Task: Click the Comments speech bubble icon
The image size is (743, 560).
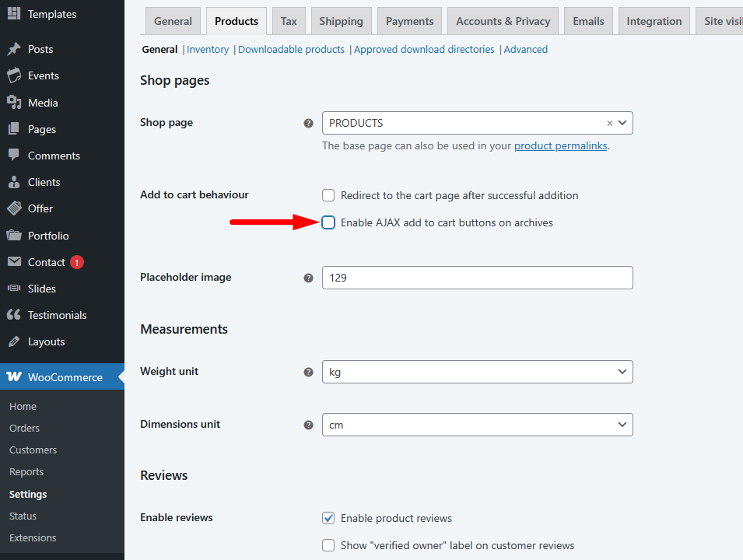Action: pyautogui.click(x=14, y=156)
